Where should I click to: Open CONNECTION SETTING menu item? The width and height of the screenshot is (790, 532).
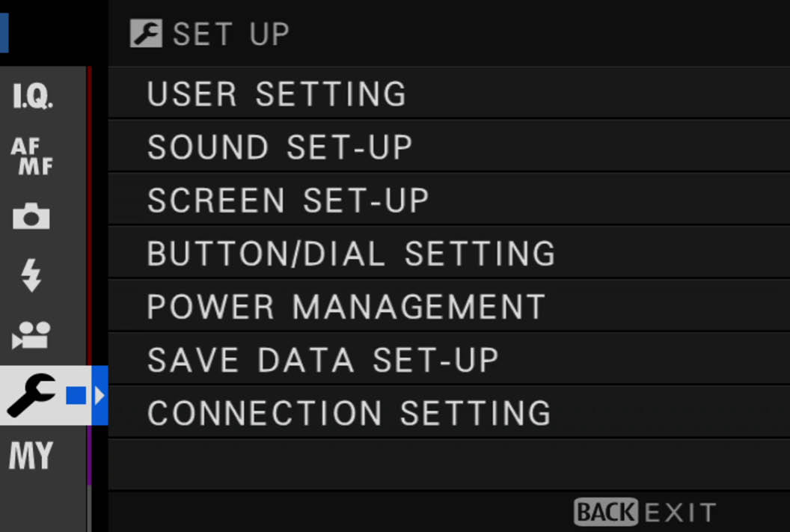coord(449,412)
